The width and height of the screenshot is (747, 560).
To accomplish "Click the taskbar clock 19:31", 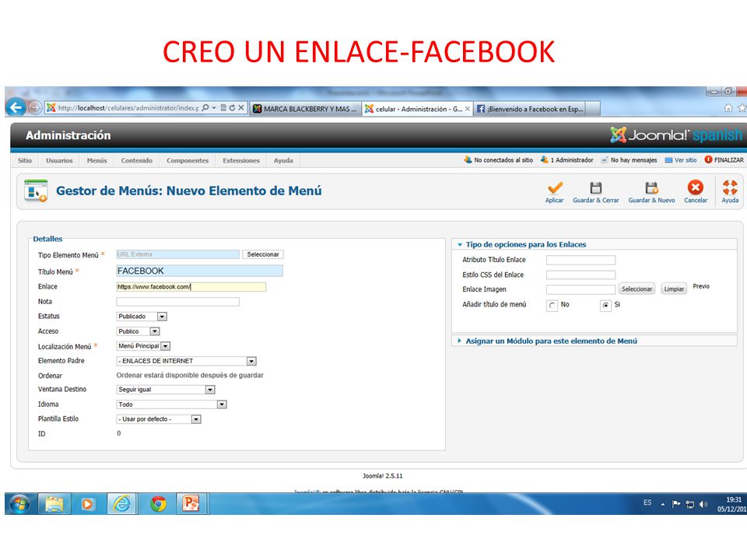I will pos(734,500).
